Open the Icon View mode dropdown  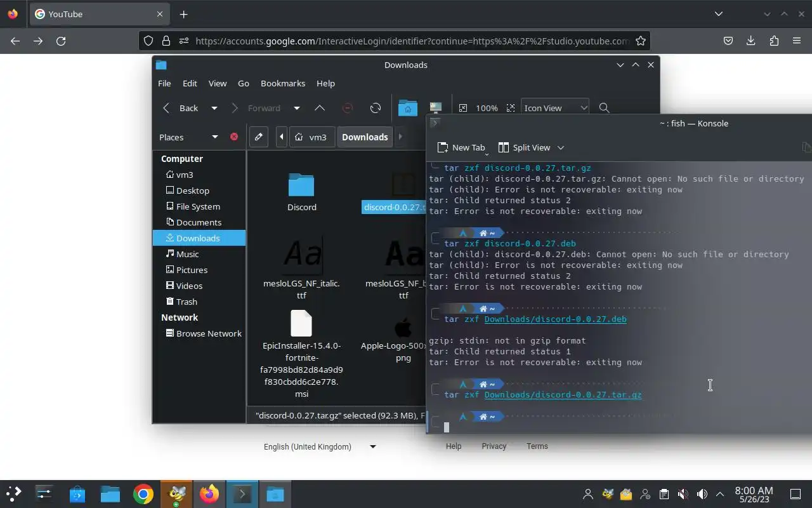(555, 108)
